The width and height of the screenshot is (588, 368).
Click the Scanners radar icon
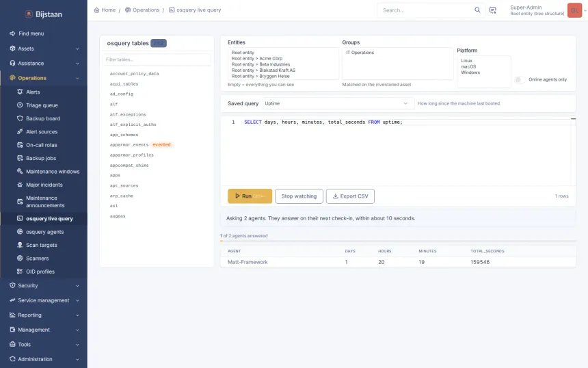(20, 258)
